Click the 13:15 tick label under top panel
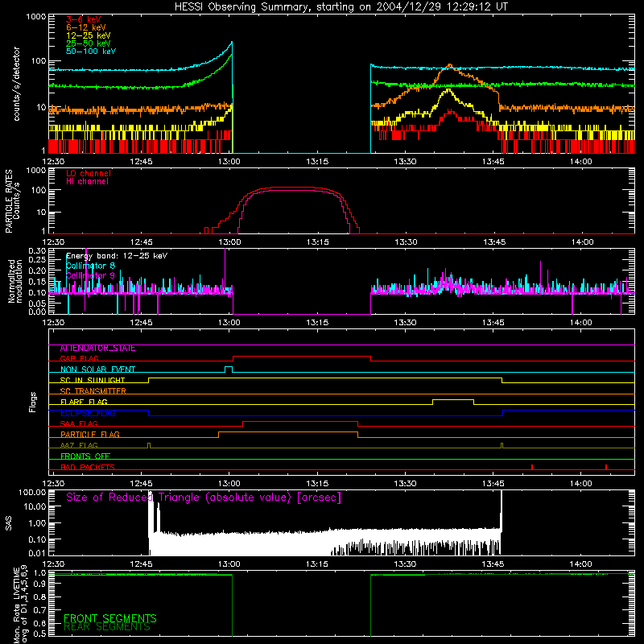Viewport: 644px width, 644px height. click(317, 162)
